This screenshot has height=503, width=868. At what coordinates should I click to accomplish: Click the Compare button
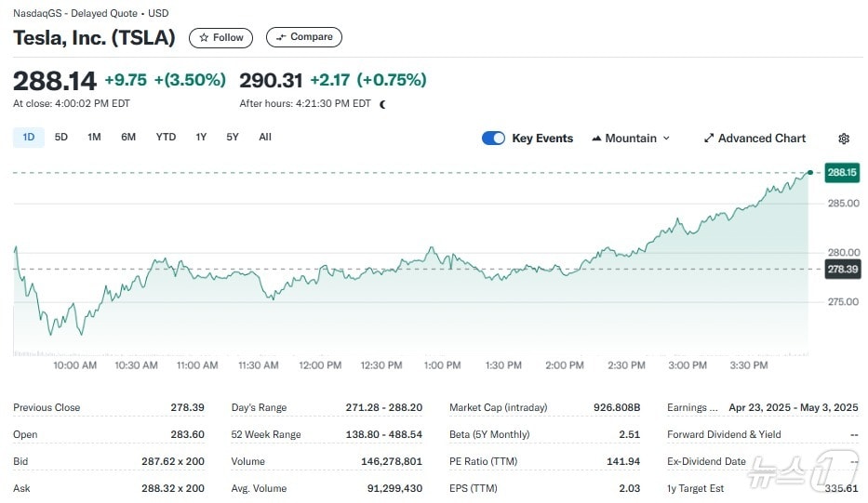coord(303,37)
